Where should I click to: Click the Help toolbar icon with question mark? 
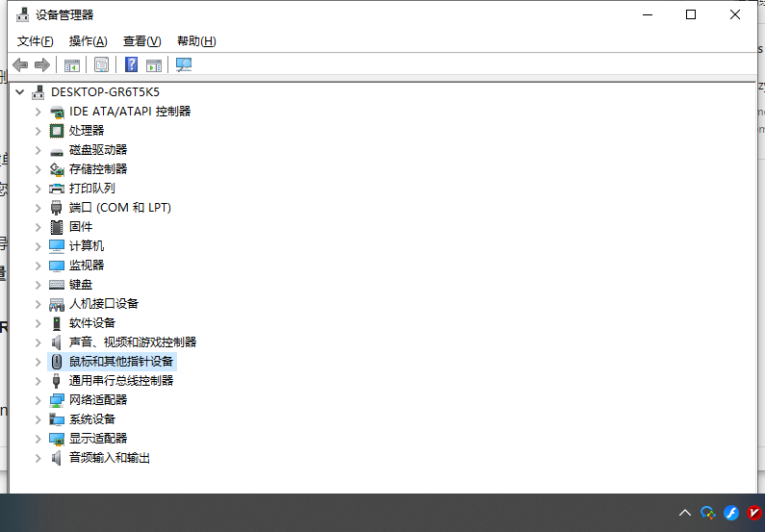pos(131,64)
